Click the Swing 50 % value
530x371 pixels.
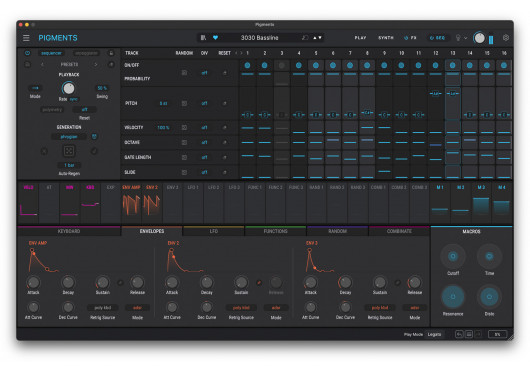coord(102,88)
